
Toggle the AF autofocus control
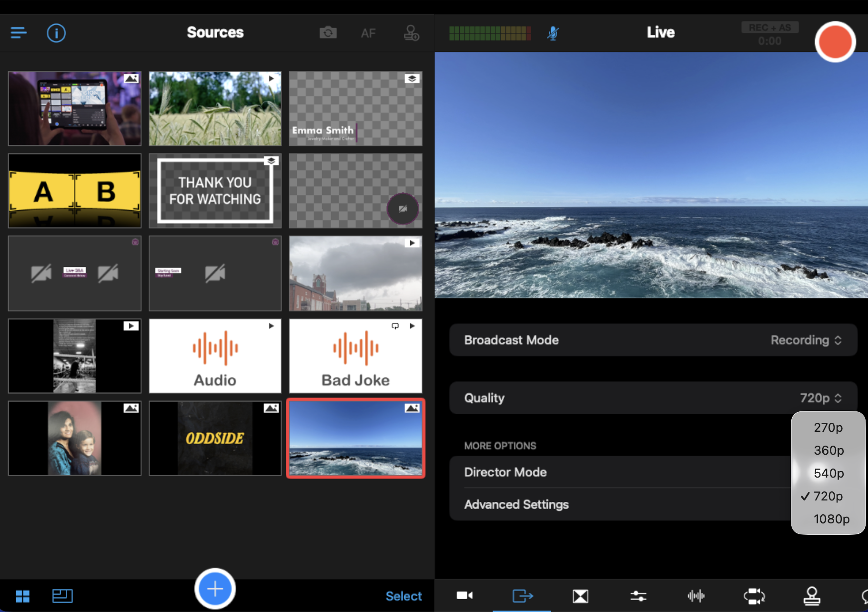pyautogui.click(x=368, y=33)
